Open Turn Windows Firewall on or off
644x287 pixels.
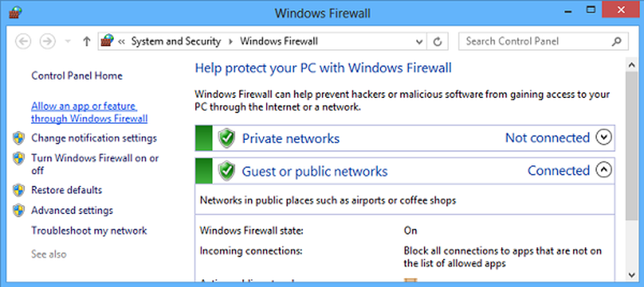click(95, 164)
